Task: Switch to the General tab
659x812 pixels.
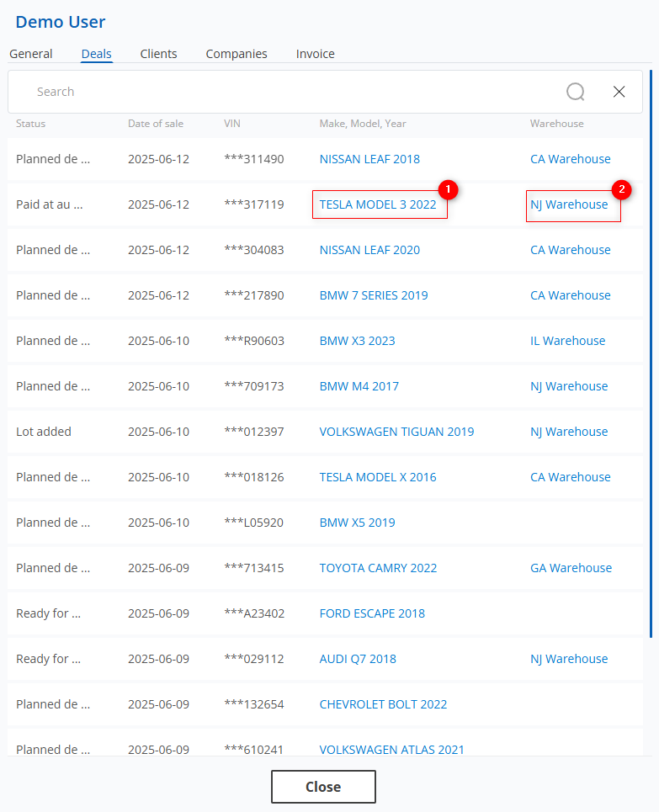Action: tap(31, 54)
